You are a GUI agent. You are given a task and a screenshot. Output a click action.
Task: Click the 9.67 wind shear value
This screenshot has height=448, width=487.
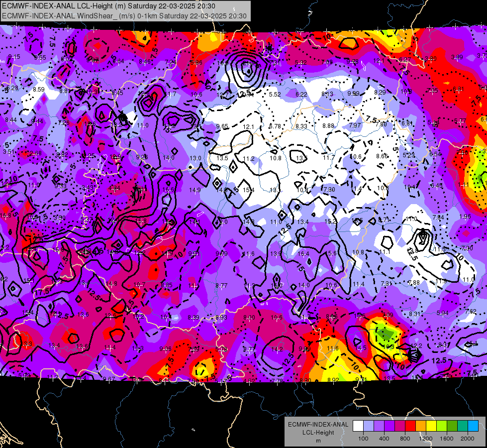(109, 379)
